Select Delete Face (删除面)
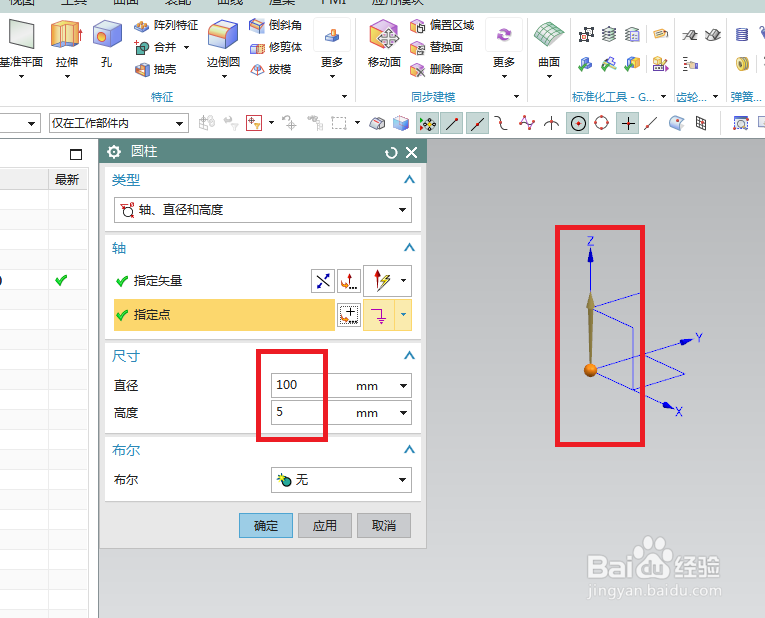Screen dimensions: 765x618 (437, 69)
